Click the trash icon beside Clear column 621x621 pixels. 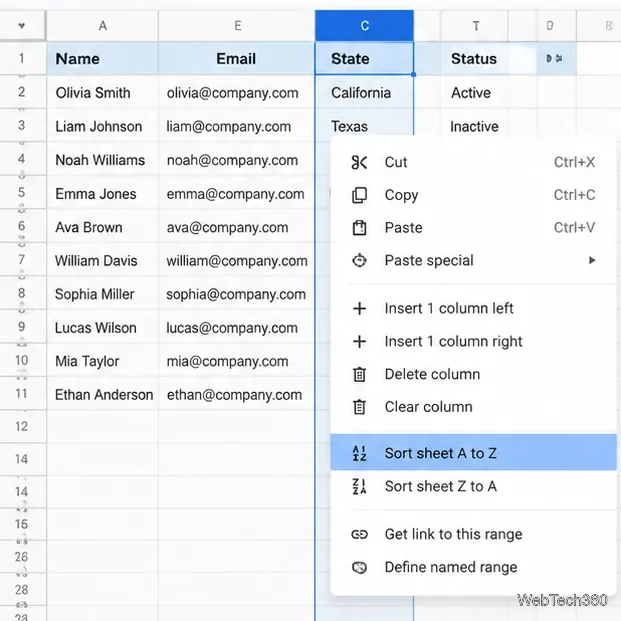pyautogui.click(x=359, y=407)
